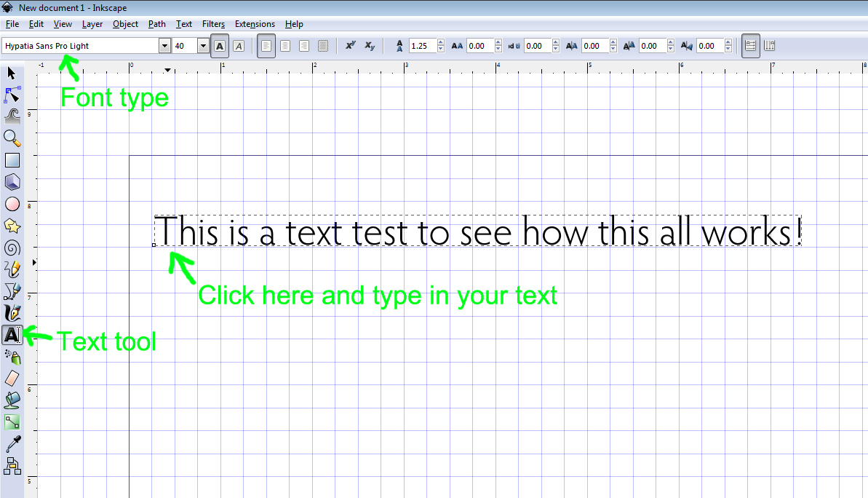Select the Calligraphy pen tool

pos(12,313)
